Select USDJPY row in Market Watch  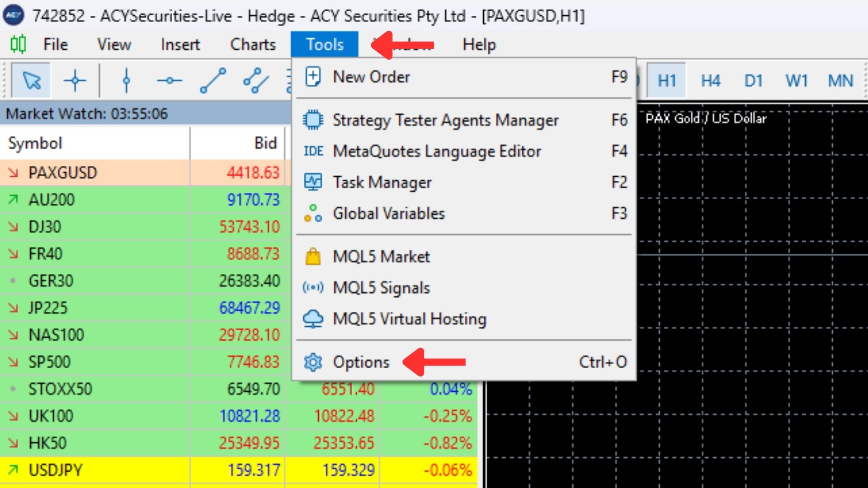coord(239,470)
